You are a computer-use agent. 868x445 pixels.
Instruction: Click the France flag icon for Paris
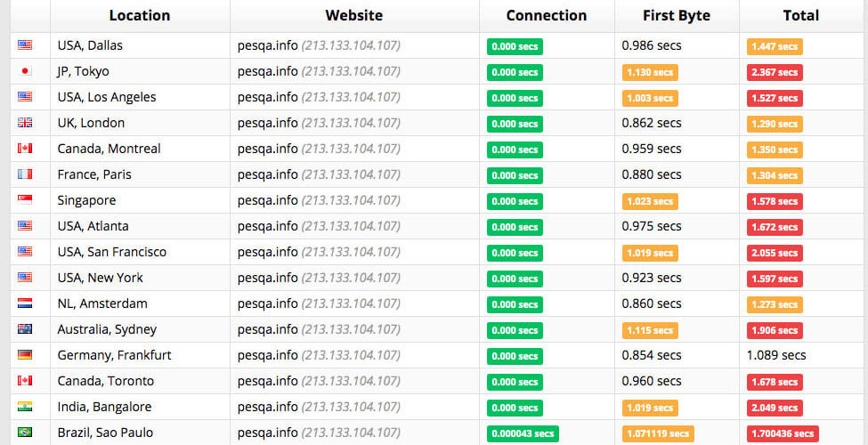click(x=24, y=174)
